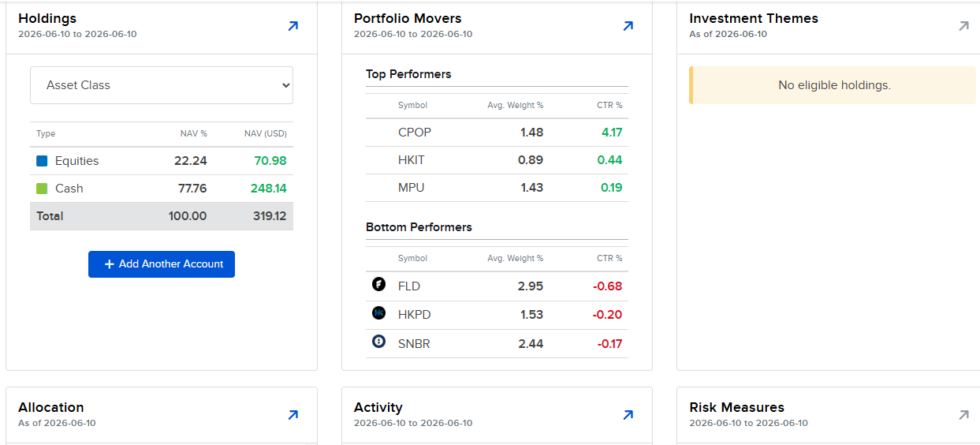Click the Bottom Performers heading

click(x=419, y=227)
